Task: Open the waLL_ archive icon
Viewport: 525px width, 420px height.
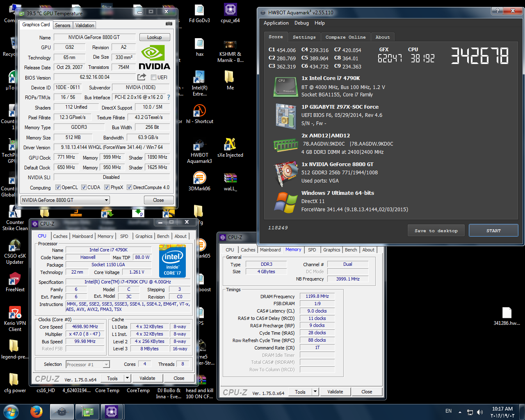Action: coord(230,181)
